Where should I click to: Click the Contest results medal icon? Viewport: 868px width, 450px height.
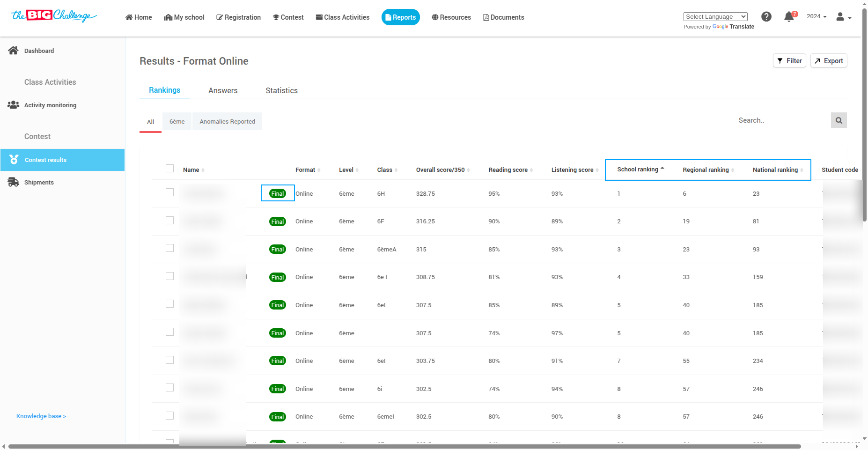[14, 160]
